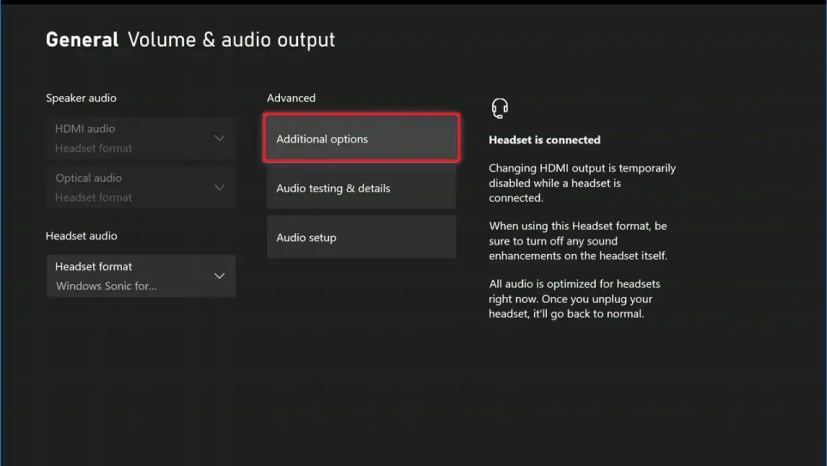Click the turn off sound enhancements paragraph
Screen dimensions: 827x466
(578, 241)
